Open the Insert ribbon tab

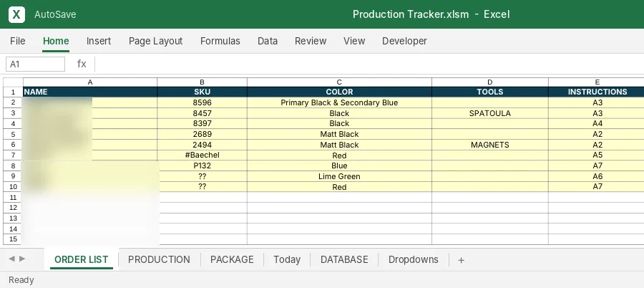(99, 41)
